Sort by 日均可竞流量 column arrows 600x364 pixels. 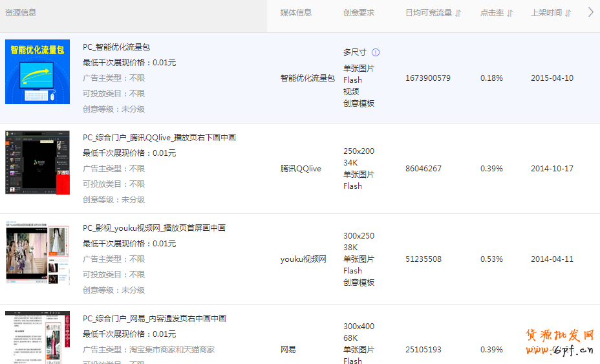click(458, 13)
